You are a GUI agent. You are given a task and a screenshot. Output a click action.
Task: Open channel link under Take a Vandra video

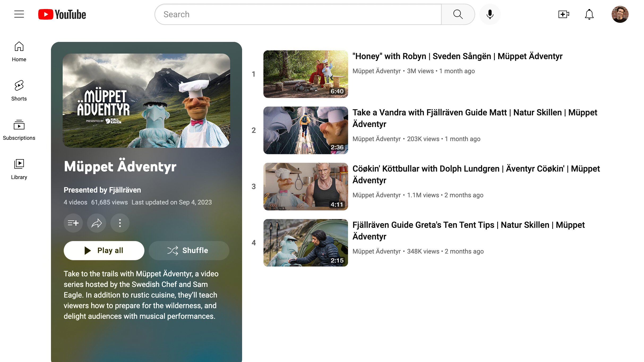point(376,139)
